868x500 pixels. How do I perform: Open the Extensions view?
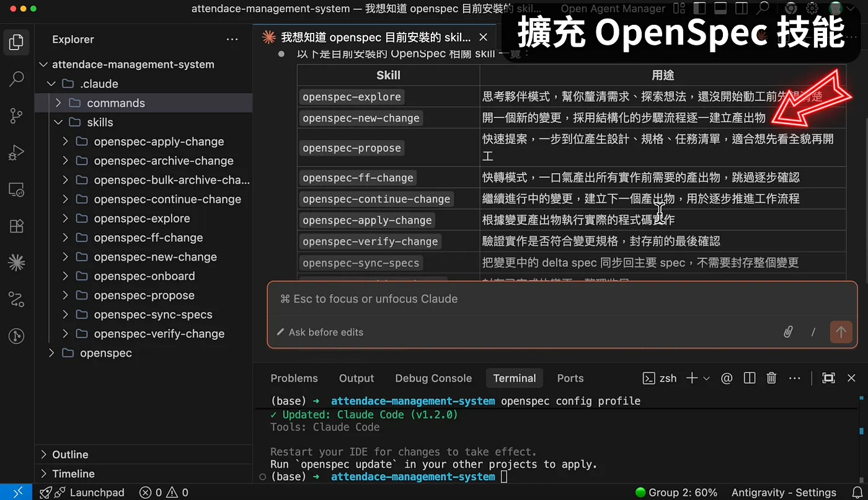(17, 226)
